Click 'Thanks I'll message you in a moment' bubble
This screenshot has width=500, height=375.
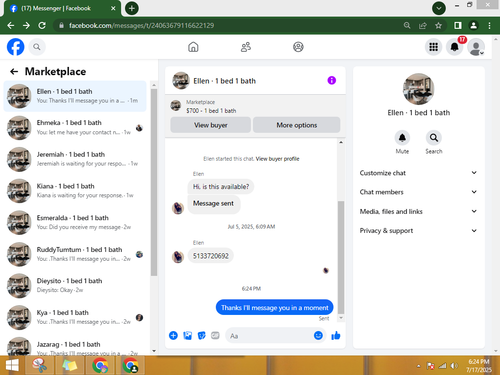point(275,307)
